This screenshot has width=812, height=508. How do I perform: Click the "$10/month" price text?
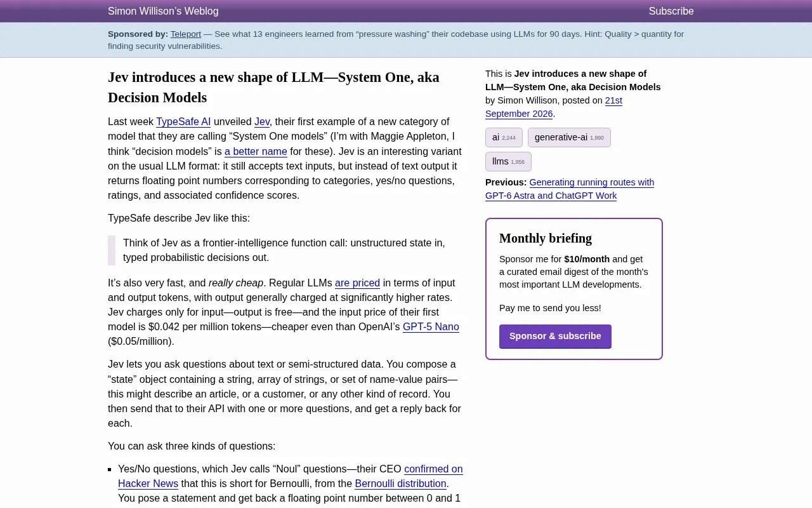[x=587, y=259]
